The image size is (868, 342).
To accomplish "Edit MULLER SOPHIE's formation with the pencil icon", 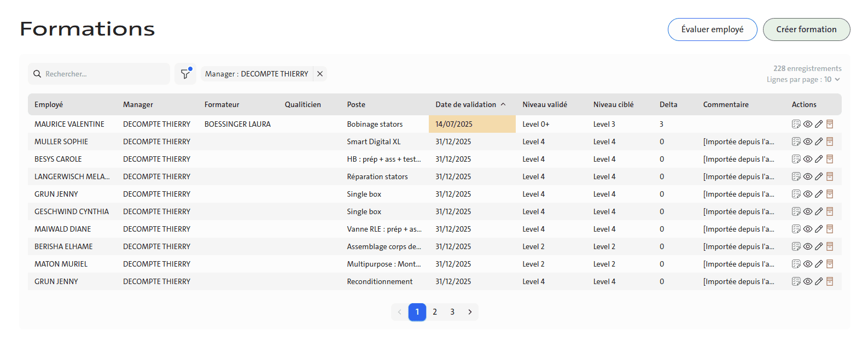I will pyautogui.click(x=819, y=141).
